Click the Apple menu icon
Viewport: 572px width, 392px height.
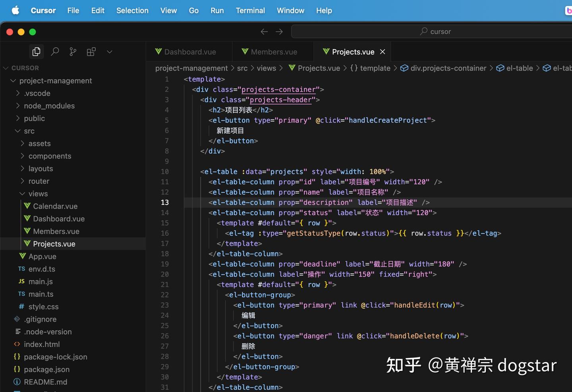pyautogui.click(x=15, y=10)
